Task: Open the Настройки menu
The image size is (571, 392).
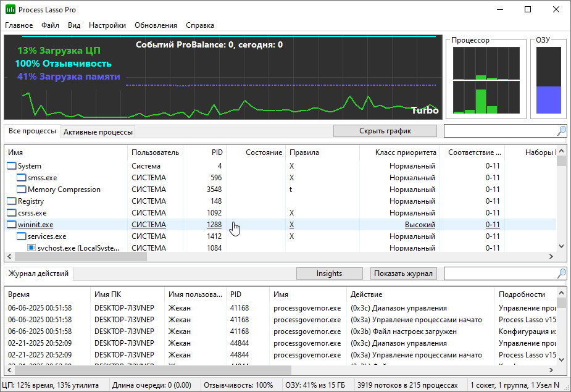Action: click(x=107, y=25)
